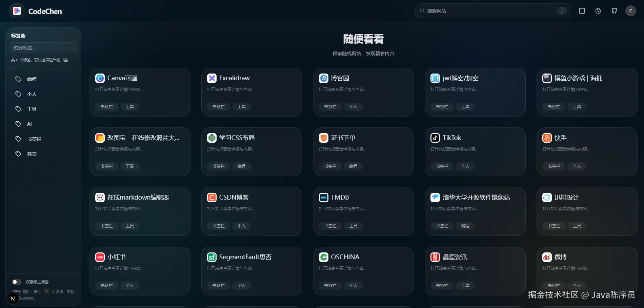Click the 编程 tag on the 学习CSS布局 card

[x=242, y=166]
